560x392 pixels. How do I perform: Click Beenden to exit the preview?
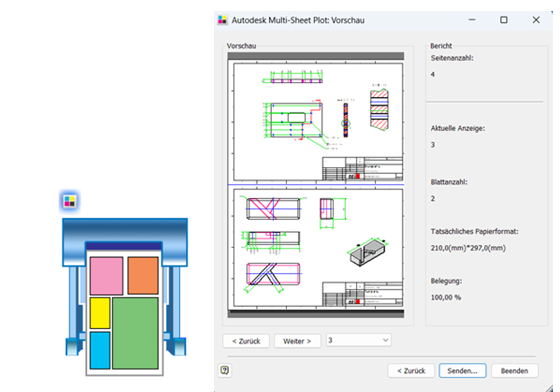click(514, 370)
